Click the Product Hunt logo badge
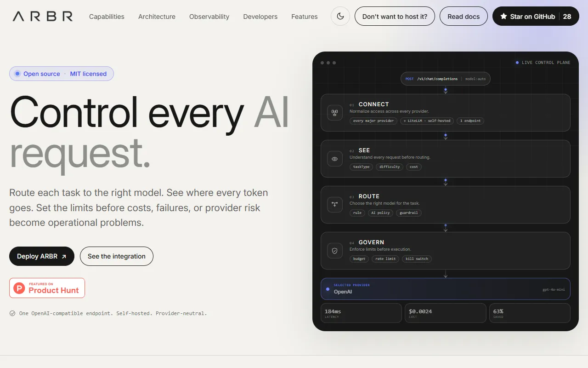Viewport: 588px width, 368px height. coord(47,288)
